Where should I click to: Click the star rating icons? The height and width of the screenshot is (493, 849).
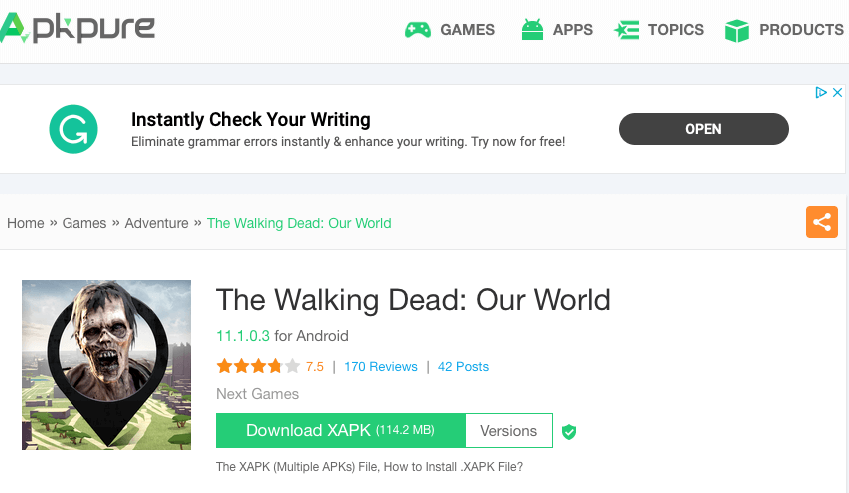[x=258, y=366]
